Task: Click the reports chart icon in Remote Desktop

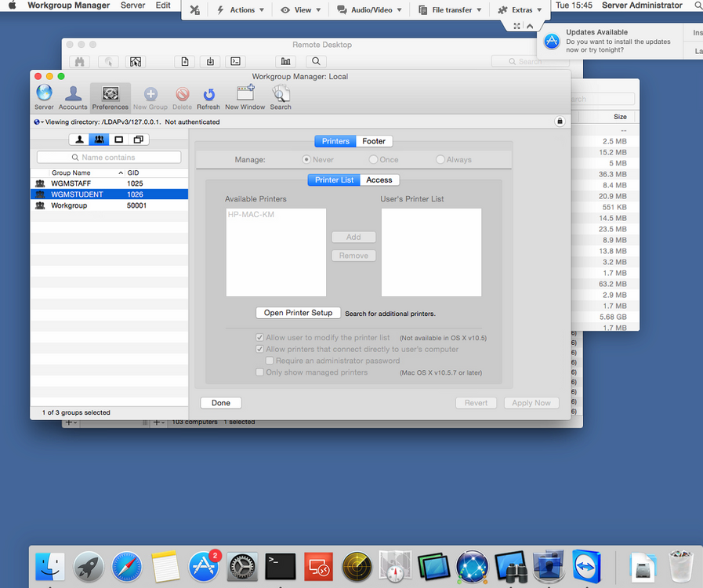Action: (285, 61)
